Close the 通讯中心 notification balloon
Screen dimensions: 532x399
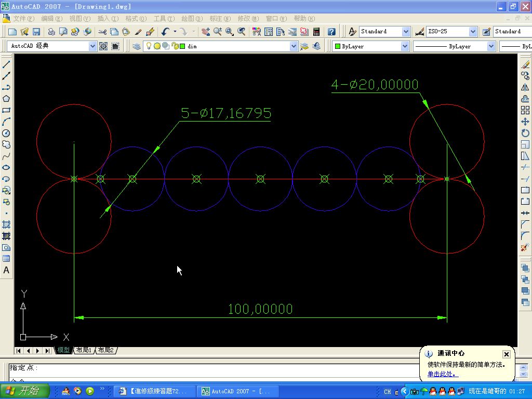(x=506, y=354)
